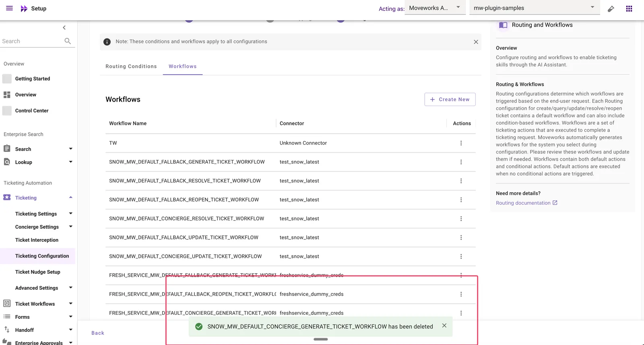
Task: Dismiss the info note banner
Action: (x=476, y=42)
